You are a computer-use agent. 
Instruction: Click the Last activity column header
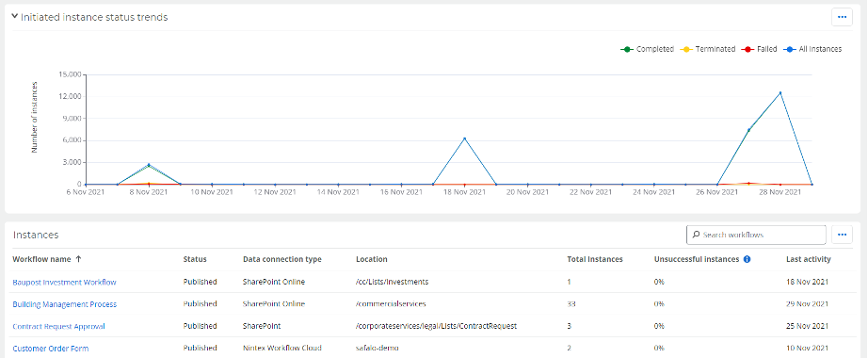808,259
